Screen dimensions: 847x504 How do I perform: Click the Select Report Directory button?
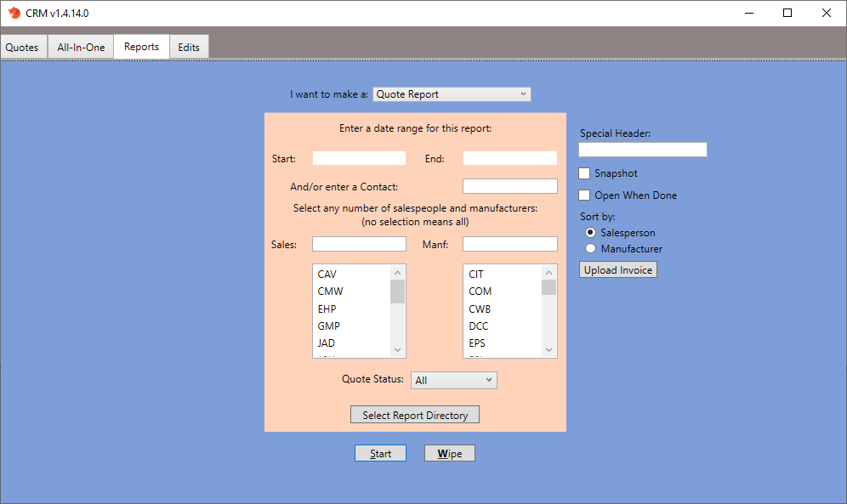[x=415, y=415]
